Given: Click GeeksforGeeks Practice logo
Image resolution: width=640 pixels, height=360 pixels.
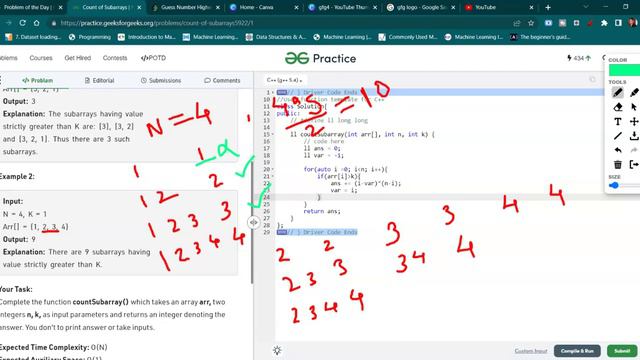Looking at the screenshot, I should point(320,58).
